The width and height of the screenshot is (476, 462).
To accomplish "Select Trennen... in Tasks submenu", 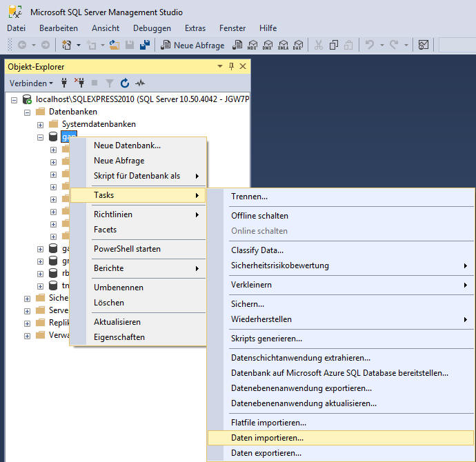I will coord(341,197).
